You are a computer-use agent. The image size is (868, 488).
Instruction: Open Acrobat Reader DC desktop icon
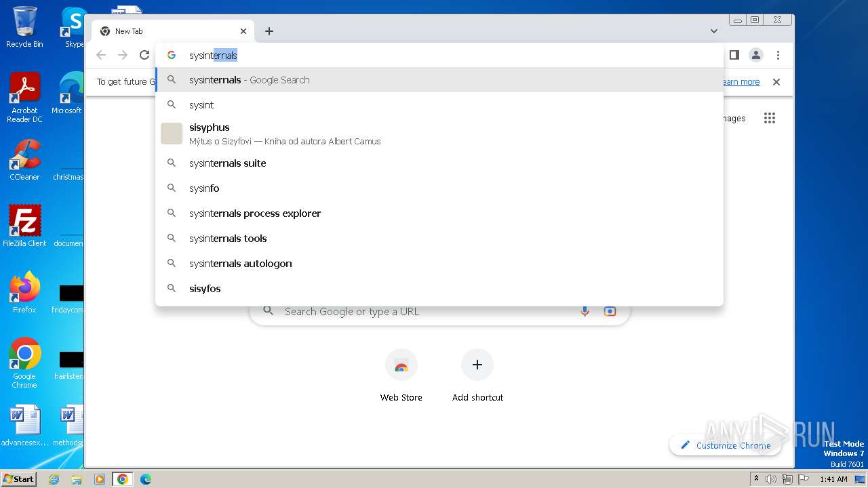coord(24,98)
